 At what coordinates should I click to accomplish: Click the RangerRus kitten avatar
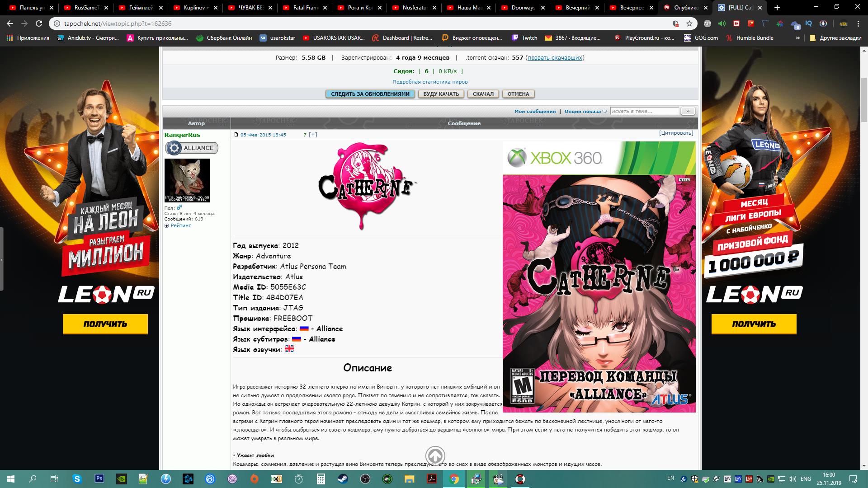click(187, 180)
